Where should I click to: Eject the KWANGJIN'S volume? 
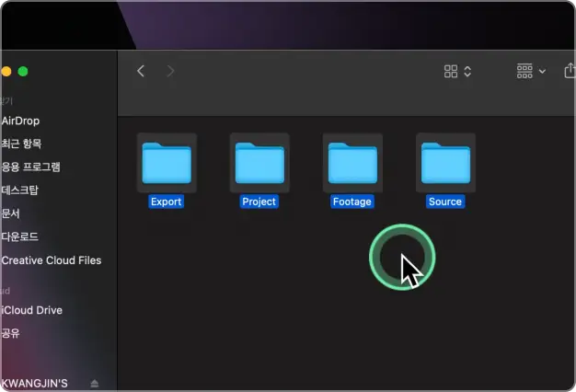click(95, 384)
